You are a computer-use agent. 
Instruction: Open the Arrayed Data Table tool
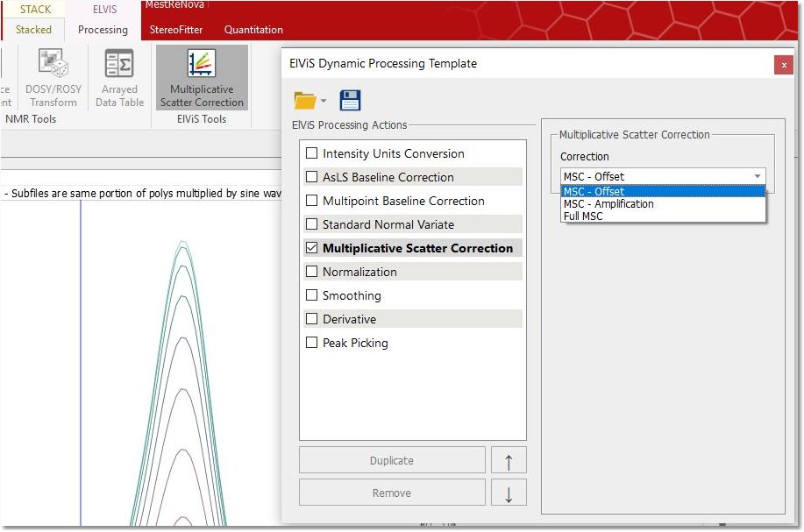[x=119, y=78]
